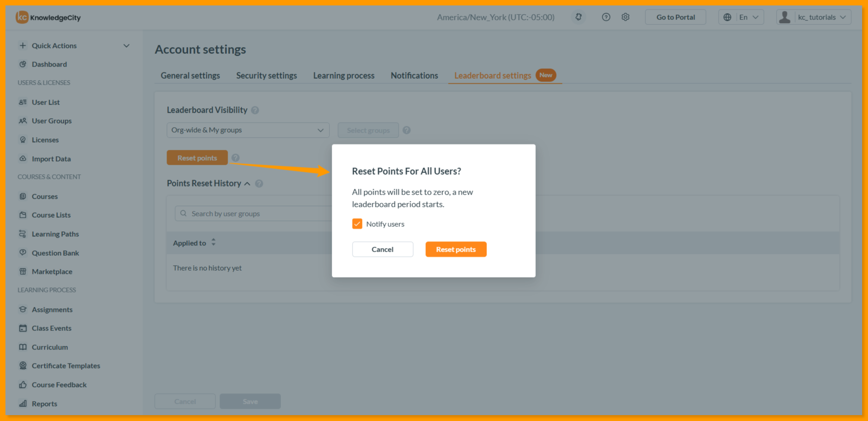Open User List in sidebar

tap(46, 102)
